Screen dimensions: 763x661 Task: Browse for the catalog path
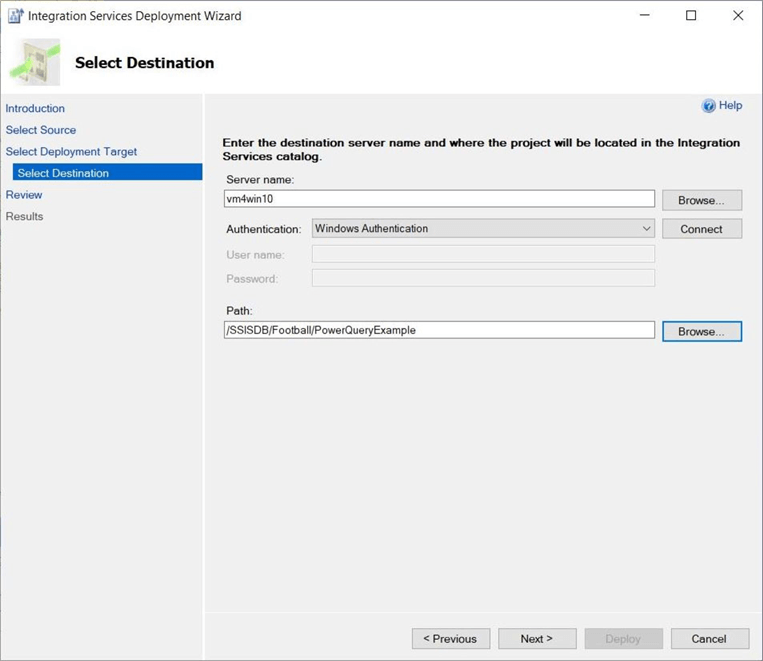pos(701,331)
